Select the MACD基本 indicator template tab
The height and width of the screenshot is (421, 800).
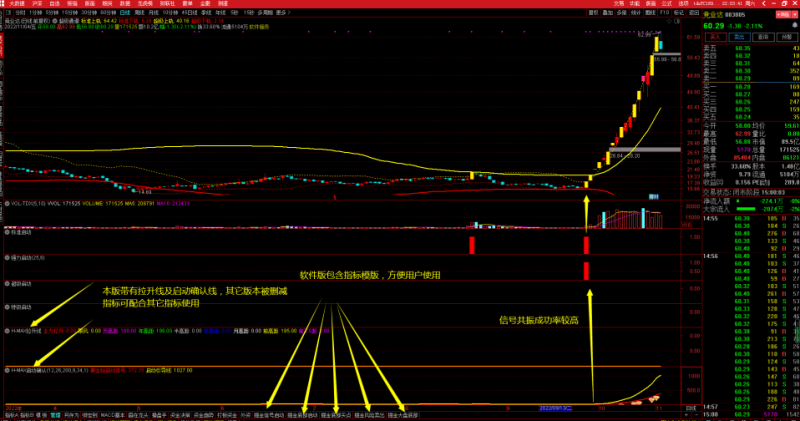tap(111, 413)
